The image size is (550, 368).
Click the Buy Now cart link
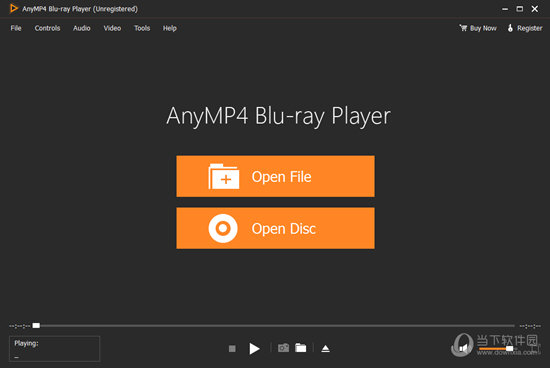coord(478,28)
